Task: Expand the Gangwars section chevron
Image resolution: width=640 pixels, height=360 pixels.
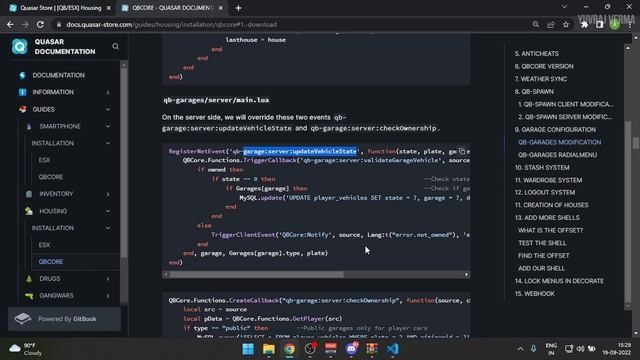Action: pyautogui.click(x=108, y=296)
